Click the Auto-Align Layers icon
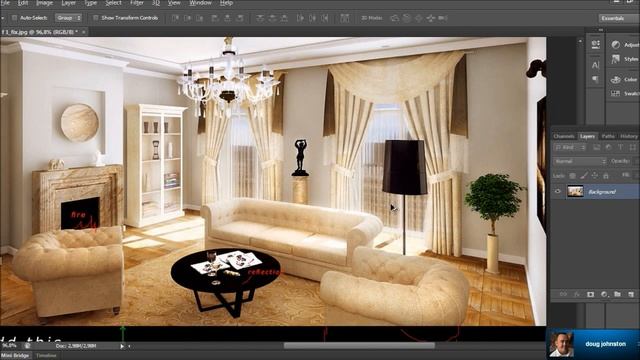Screen dimensions: 640x360 click(344, 18)
